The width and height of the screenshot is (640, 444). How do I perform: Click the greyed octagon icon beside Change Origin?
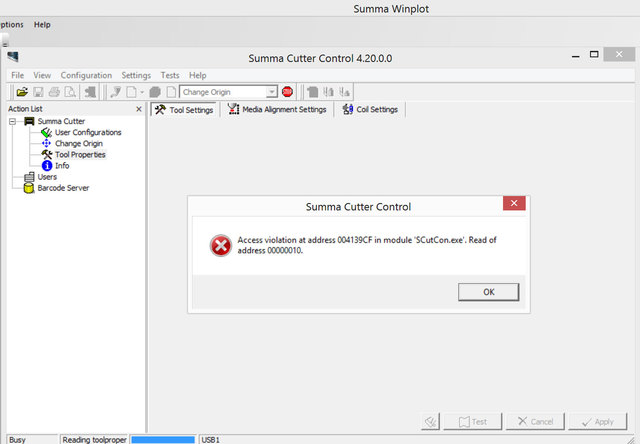(x=155, y=92)
